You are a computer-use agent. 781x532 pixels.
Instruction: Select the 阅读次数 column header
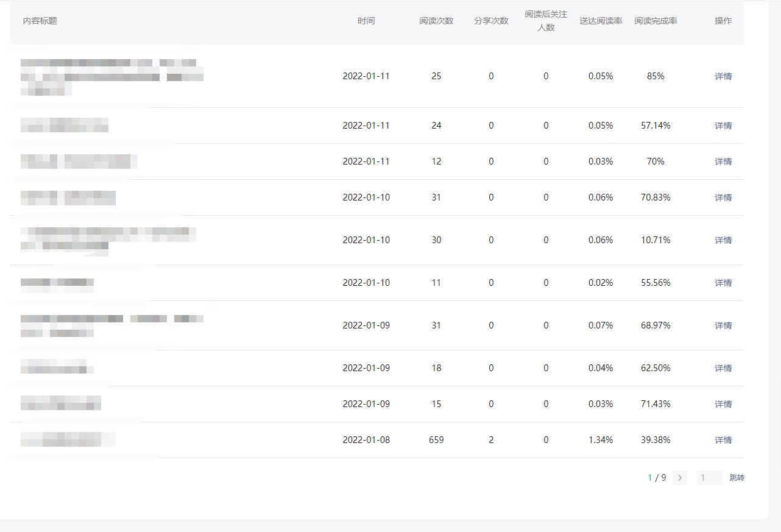436,21
